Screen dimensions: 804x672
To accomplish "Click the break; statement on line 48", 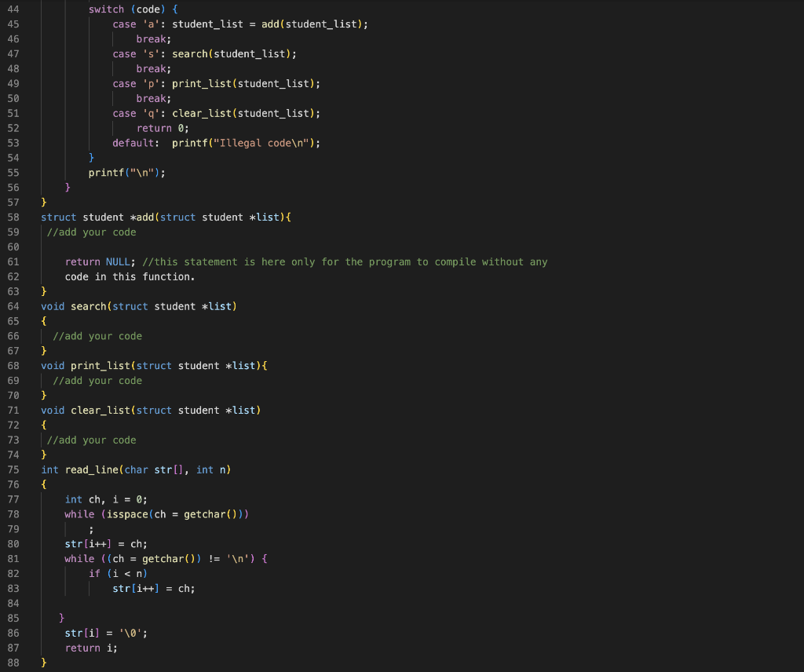I will [154, 68].
